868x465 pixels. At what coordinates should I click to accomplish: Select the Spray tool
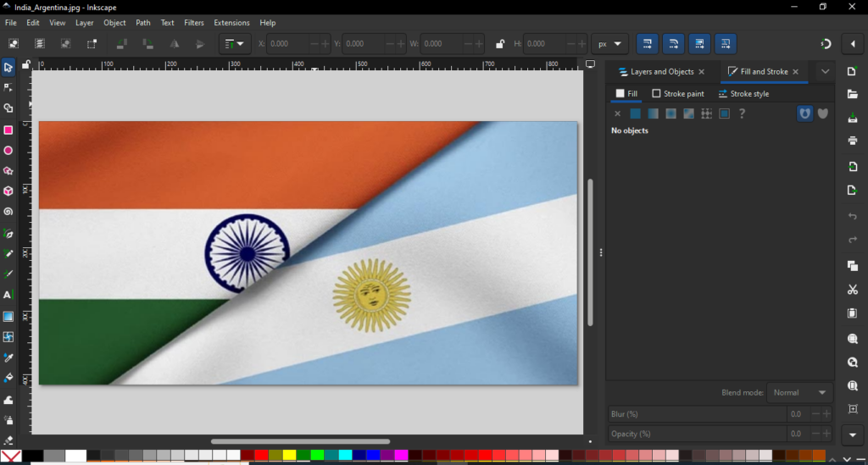pyautogui.click(x=8, y=420)
